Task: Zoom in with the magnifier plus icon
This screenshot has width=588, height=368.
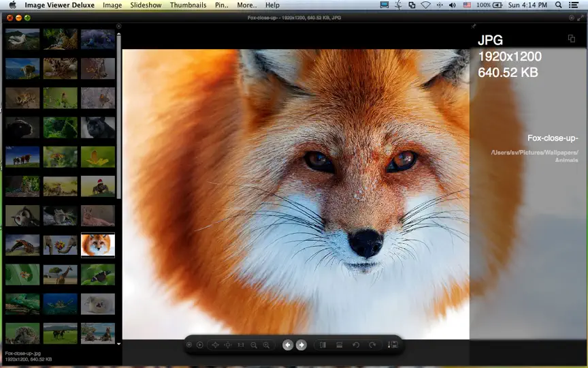Action: tap(266, 345)
